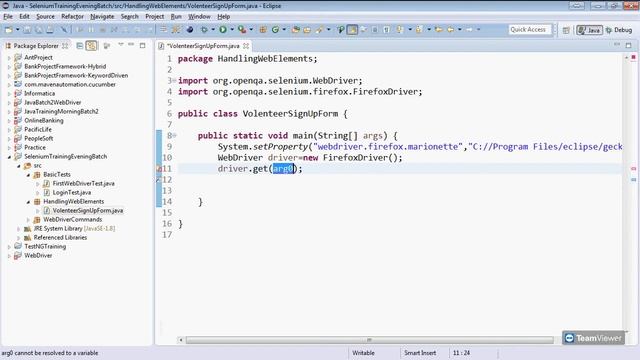Open the New dropdown arrow
This screenshot has width=640, height=360.
point(18,30)
